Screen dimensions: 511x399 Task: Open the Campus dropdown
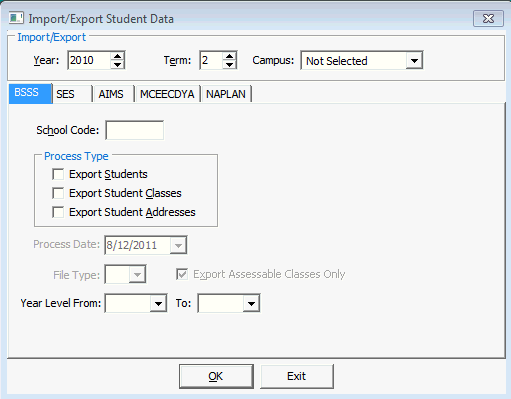tap(414, 61)
